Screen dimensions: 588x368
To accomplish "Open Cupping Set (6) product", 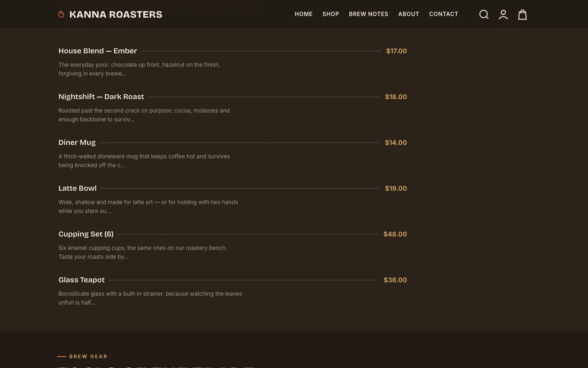I will [86, 234].
